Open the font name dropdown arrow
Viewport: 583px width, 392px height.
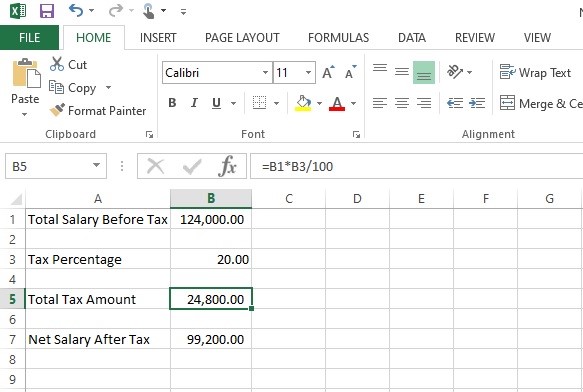coord(265,73)
